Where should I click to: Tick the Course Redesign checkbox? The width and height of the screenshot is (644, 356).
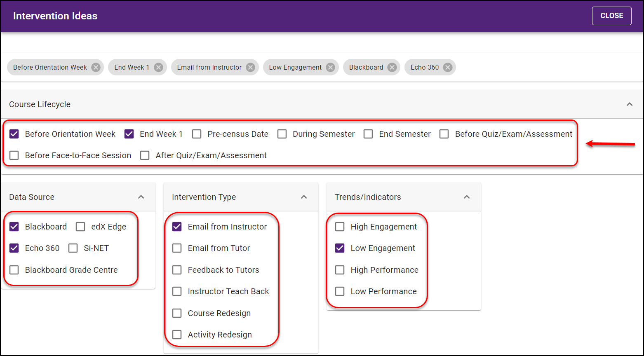[x=177, y=313]
